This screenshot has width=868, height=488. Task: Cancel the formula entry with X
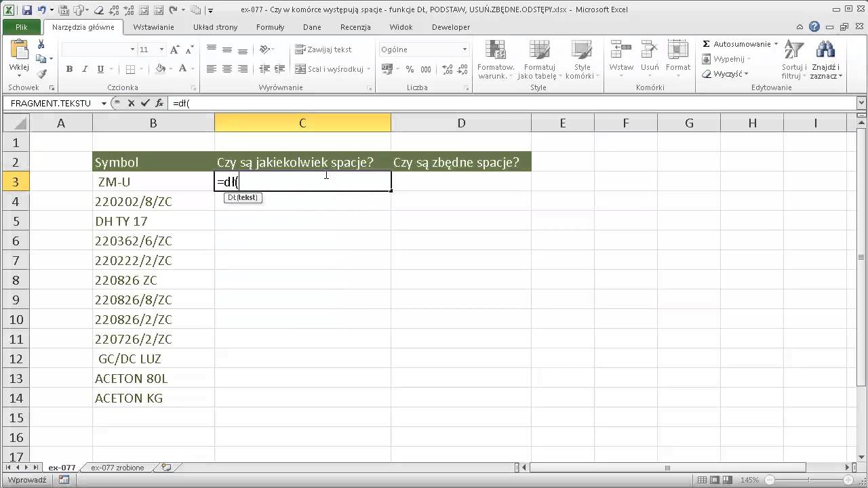click(132, 103)
